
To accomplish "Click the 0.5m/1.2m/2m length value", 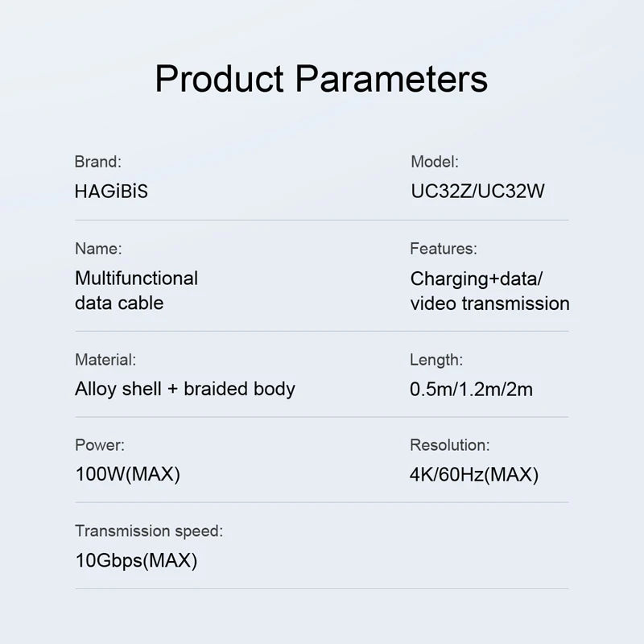I will tap(471, 390).
